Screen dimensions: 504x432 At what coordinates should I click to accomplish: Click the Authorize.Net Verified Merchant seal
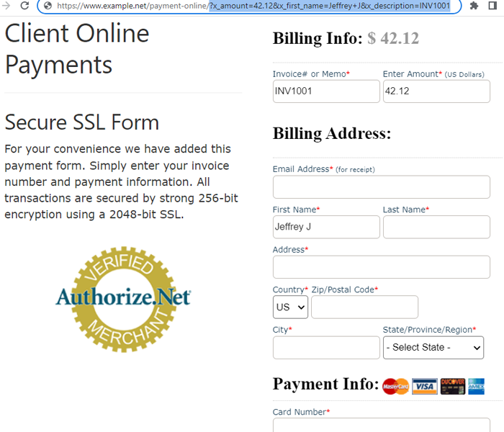point(123,300)
